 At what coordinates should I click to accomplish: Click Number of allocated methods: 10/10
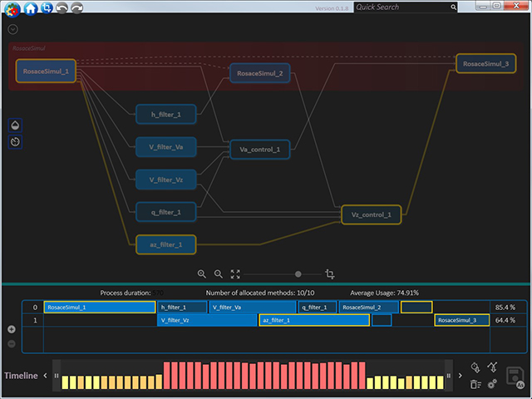pos(260,293)
